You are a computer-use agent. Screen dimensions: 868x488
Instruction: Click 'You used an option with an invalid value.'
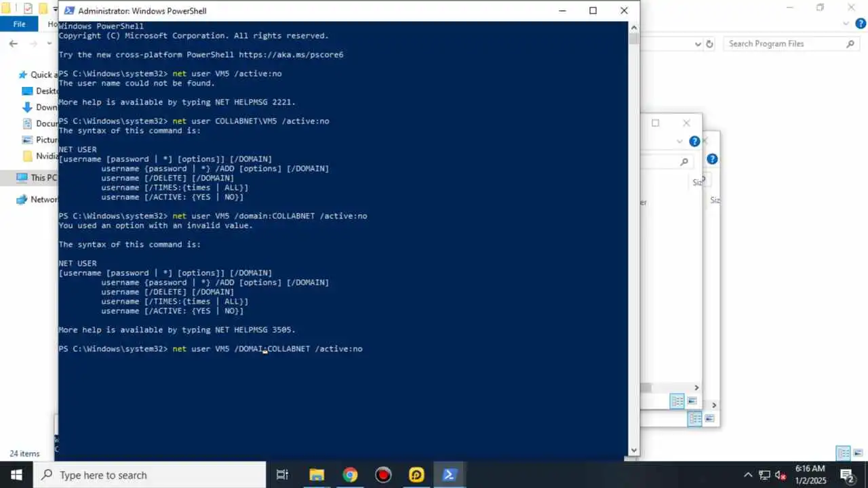coord(155,226)
